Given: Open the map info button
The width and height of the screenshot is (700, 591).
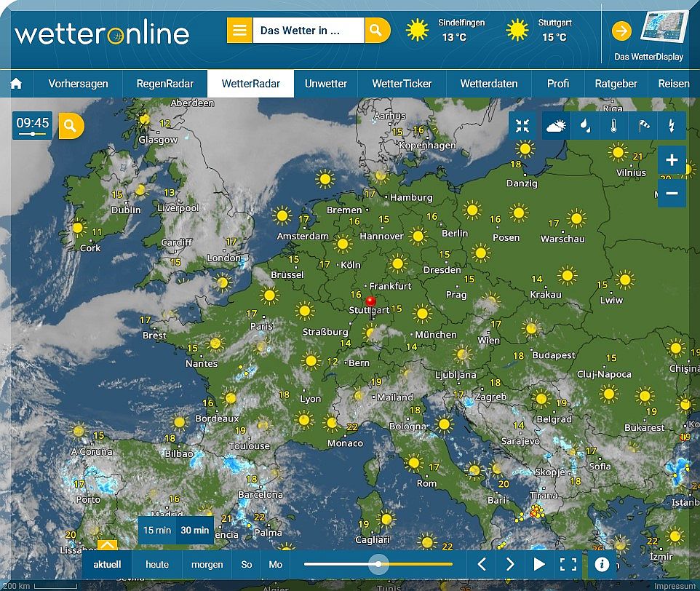Looking at the screenshot, I should tap(602, 564).
